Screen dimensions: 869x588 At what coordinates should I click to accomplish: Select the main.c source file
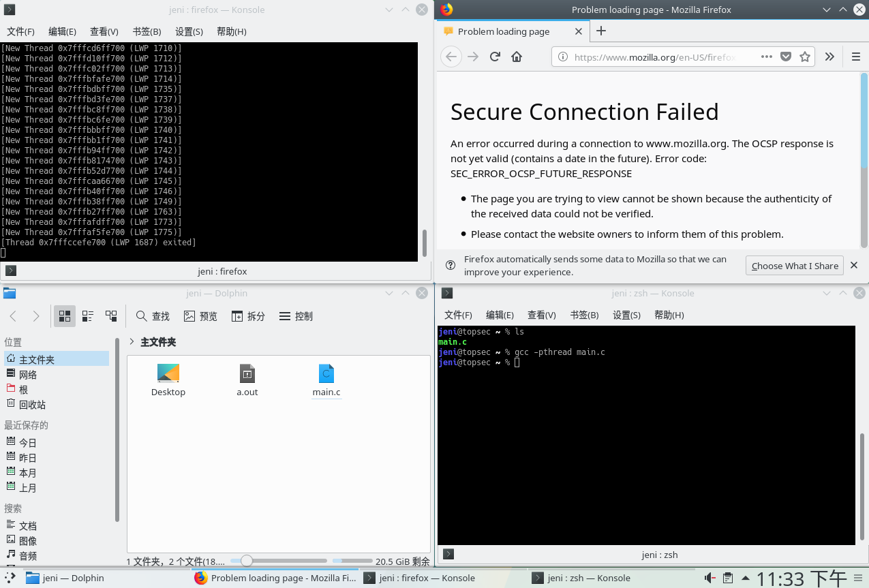(x=326, y=380)
